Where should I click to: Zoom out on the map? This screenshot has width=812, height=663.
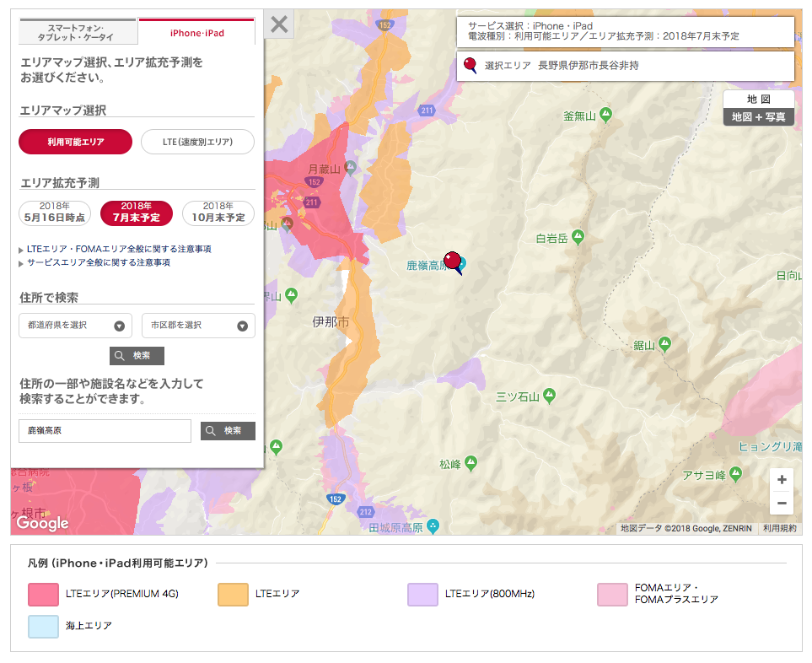782,503
